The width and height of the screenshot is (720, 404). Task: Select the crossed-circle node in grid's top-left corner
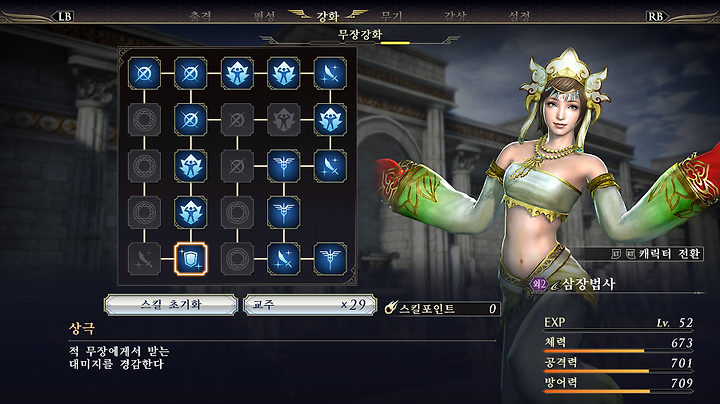[144, 73]
